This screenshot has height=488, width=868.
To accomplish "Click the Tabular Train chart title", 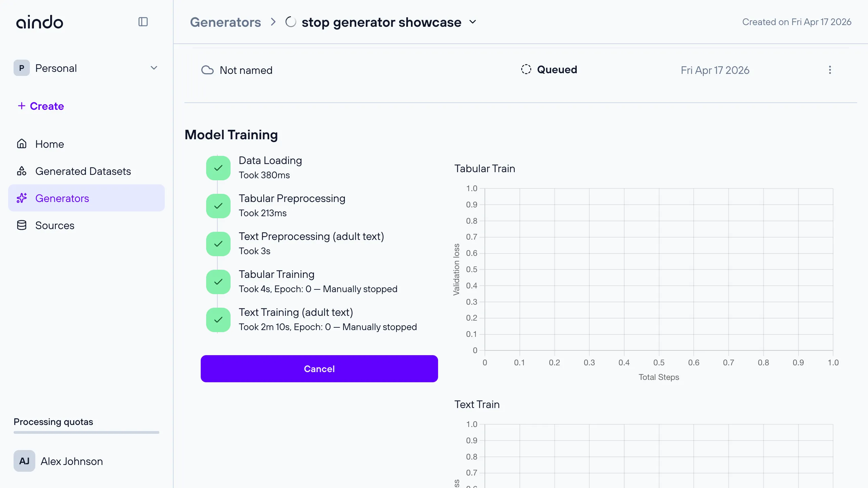I will click(485, 168).
